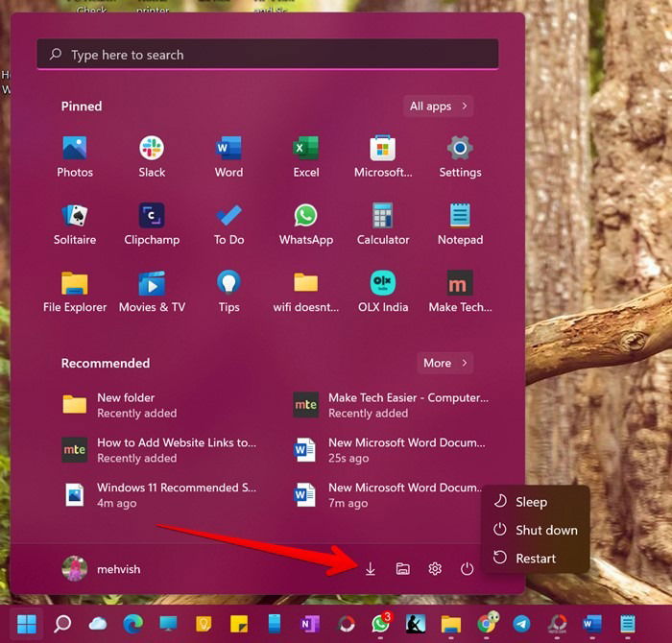Open OneNote from the taskbar

(309, 624)
